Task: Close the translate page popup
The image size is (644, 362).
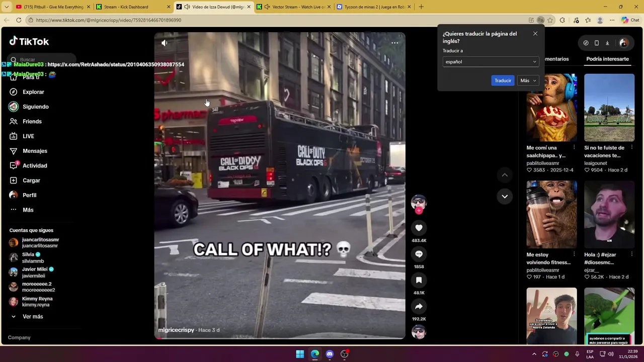Action: tap(535, 34)
